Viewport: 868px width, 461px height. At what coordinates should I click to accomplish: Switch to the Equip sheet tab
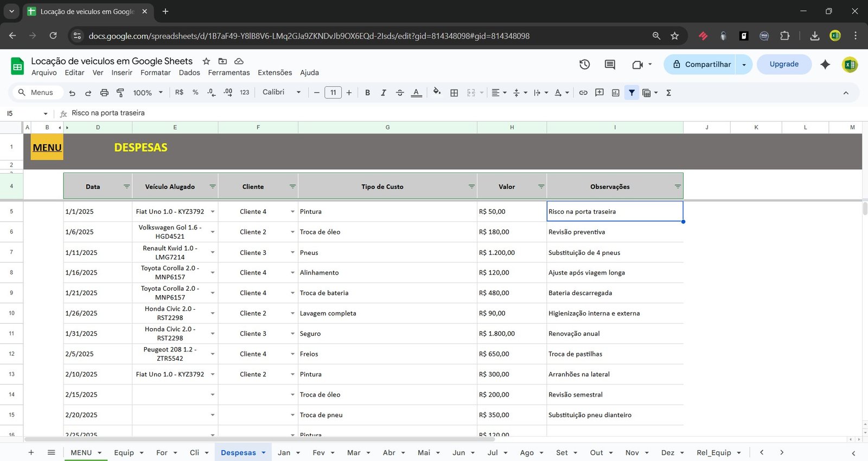pyautogui.click(x=124, y=452)
